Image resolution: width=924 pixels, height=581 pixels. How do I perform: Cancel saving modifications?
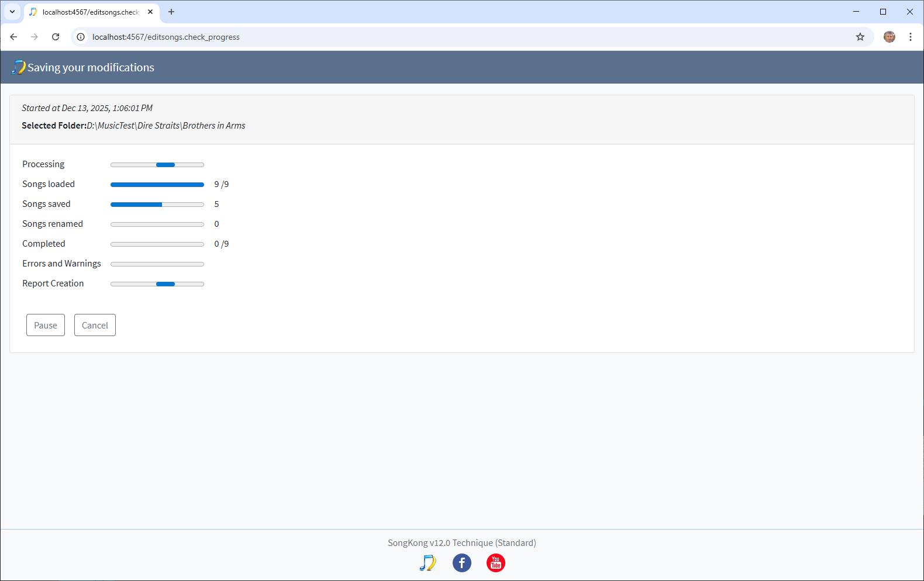click(x=95, y=325)
